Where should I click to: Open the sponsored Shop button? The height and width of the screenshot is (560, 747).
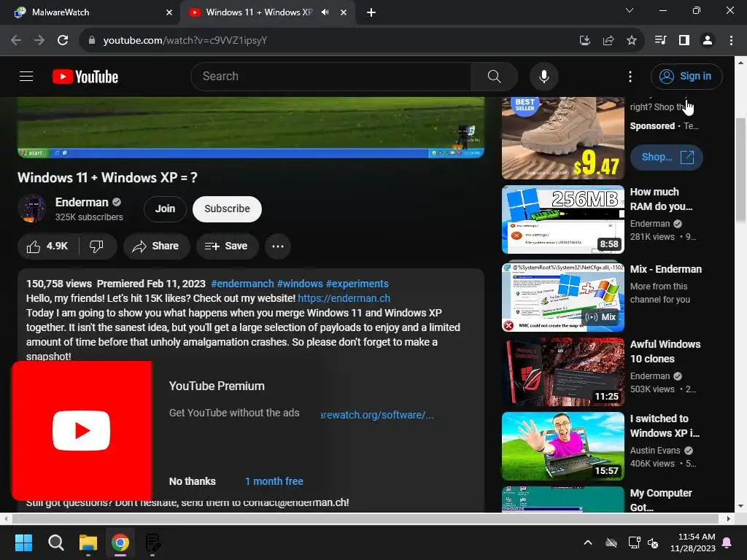(x=667, y=157)
